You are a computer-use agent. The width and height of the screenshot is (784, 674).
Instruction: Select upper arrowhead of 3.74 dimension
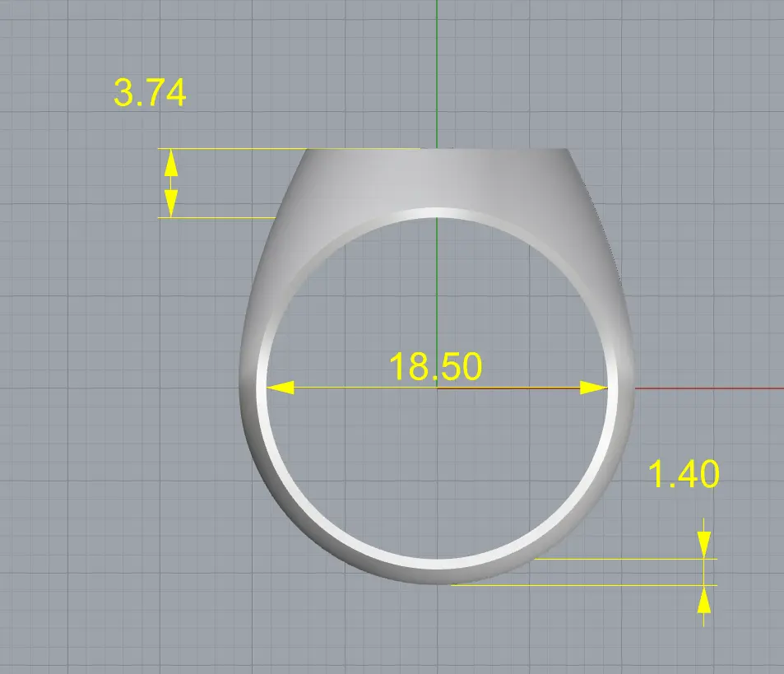(170, 160)
